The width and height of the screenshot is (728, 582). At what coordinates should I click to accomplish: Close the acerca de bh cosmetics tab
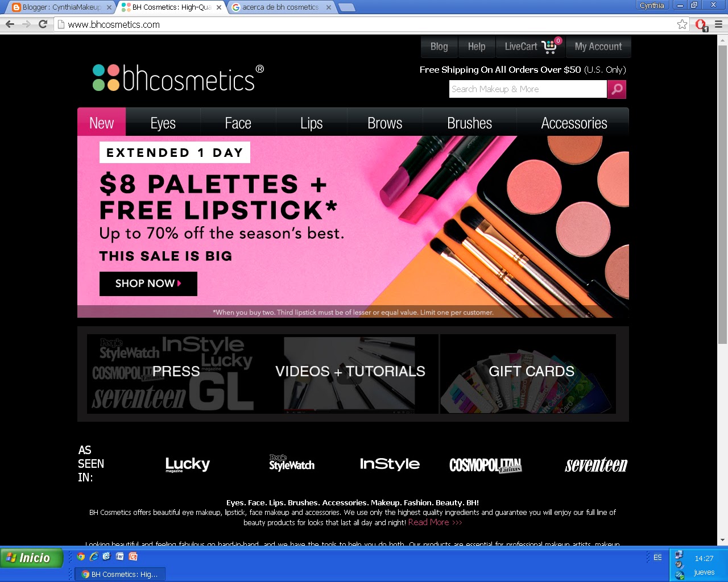(328, 7)
